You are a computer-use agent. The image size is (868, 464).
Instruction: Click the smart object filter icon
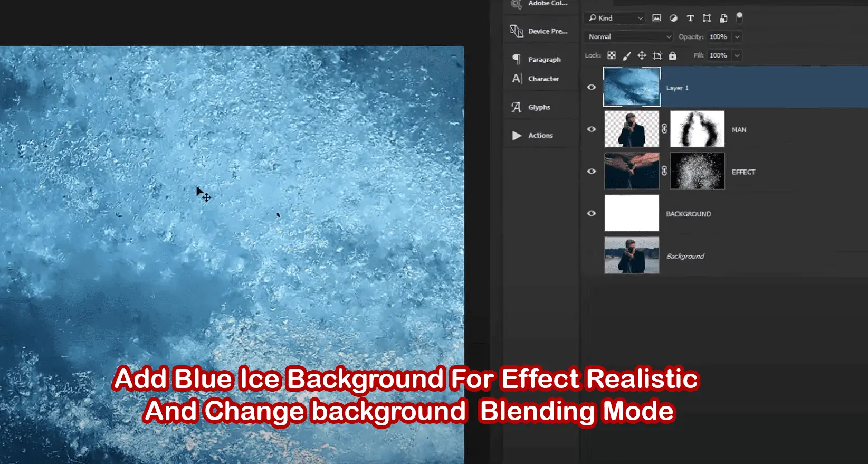[x=723, y=18]
